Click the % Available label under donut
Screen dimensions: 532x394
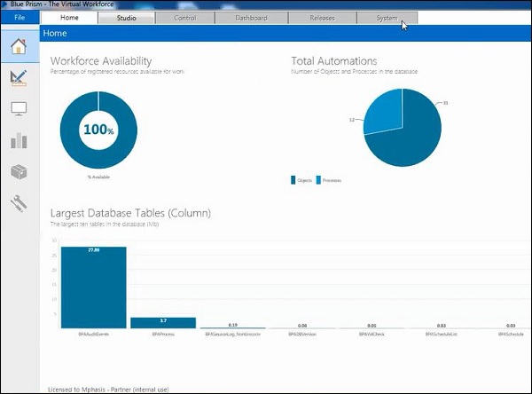coord(98,177)
